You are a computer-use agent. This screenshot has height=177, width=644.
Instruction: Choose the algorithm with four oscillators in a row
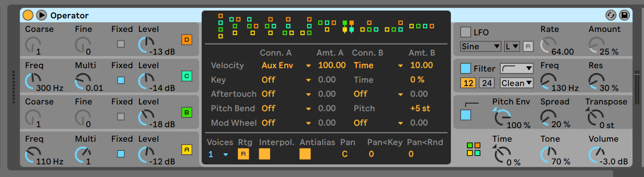point(421,26)
